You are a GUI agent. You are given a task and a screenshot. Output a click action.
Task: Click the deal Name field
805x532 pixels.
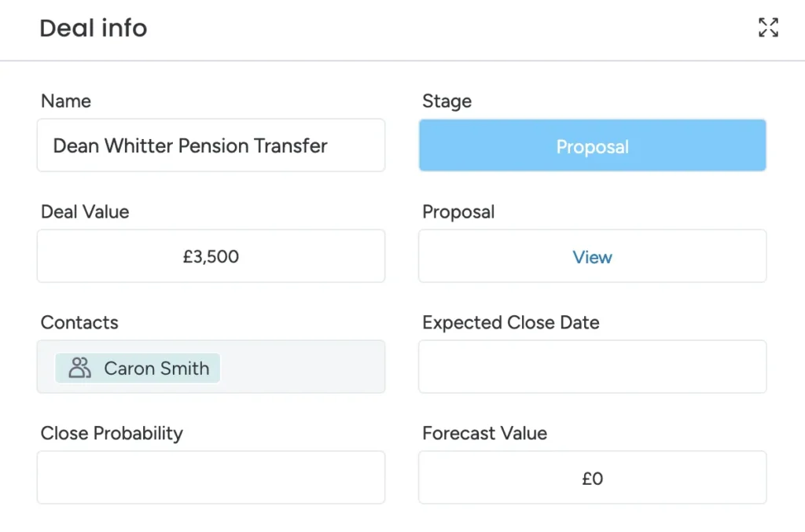[211, 145]
